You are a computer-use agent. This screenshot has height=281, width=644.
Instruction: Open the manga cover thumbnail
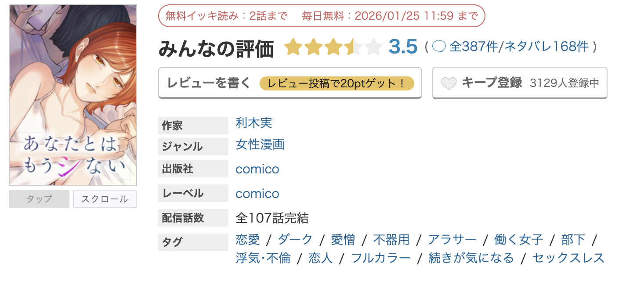pos(72,93)
